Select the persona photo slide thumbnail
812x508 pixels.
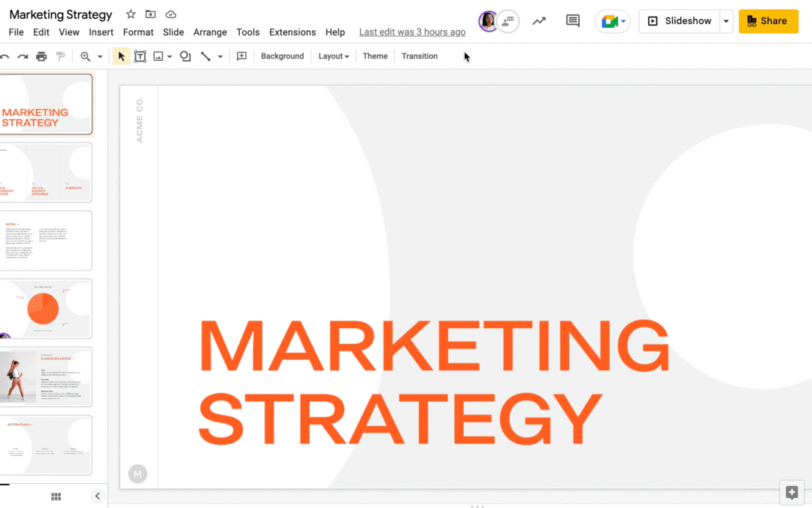coord(46,377)
